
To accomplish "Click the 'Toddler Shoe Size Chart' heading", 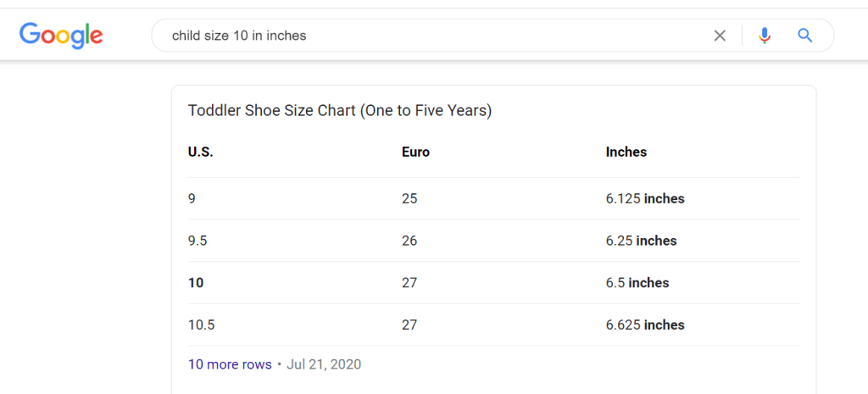I will click(339, 111).
